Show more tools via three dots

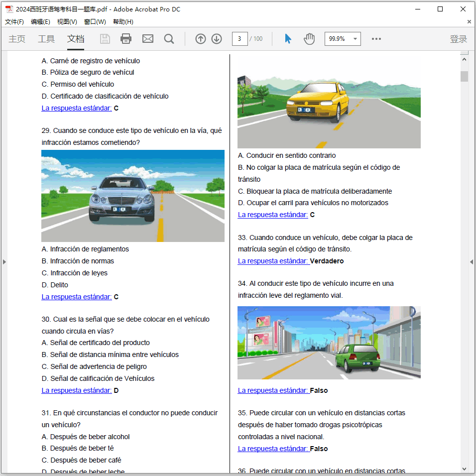(376, 39)
